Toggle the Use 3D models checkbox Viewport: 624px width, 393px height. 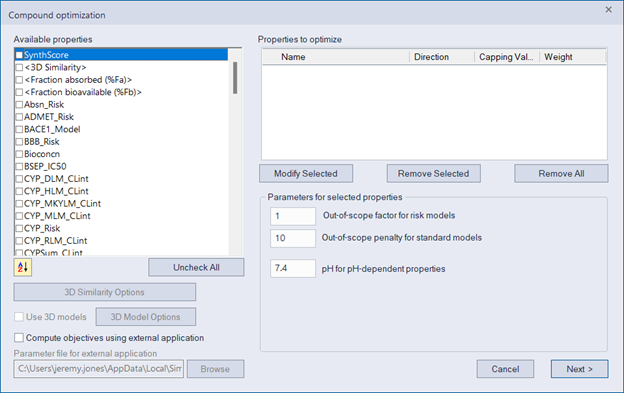coord(19,317)
